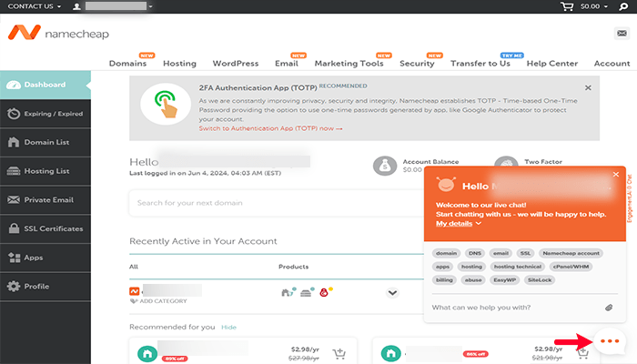637x364 pixels.
Task: Open the Transfer to Us menu
Action: (480, 64)
